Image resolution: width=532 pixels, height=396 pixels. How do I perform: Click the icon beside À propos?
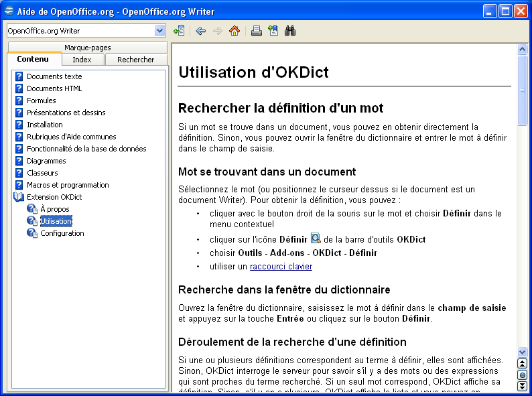[32, 209]
